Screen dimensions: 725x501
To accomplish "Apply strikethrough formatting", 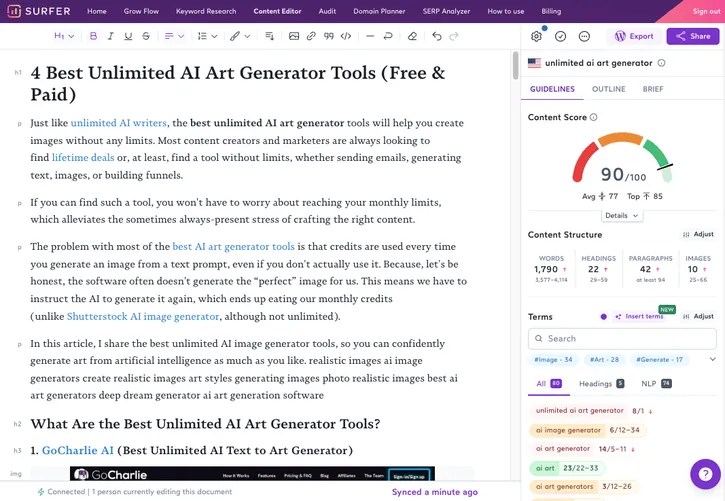I will 146,36.
